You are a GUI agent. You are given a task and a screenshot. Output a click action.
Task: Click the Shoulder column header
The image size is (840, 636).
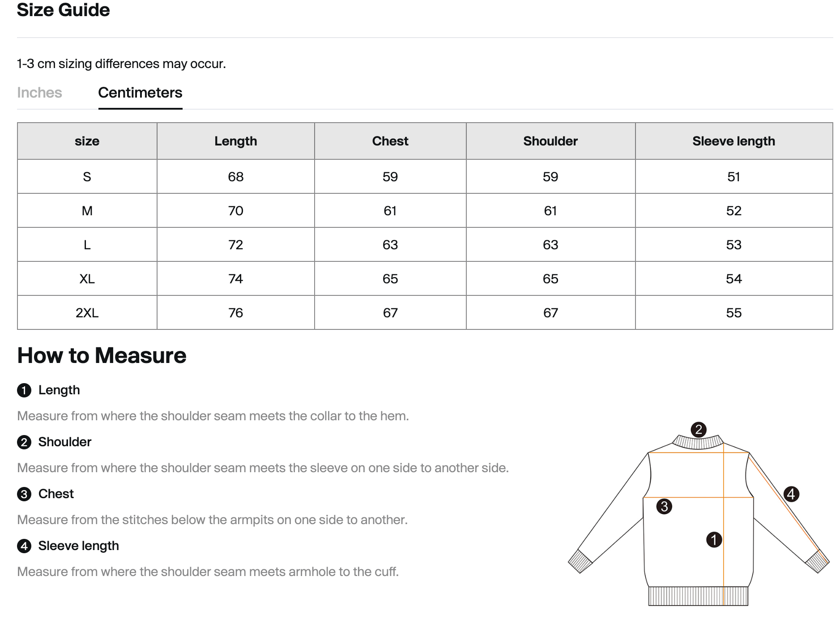[550, 141]
